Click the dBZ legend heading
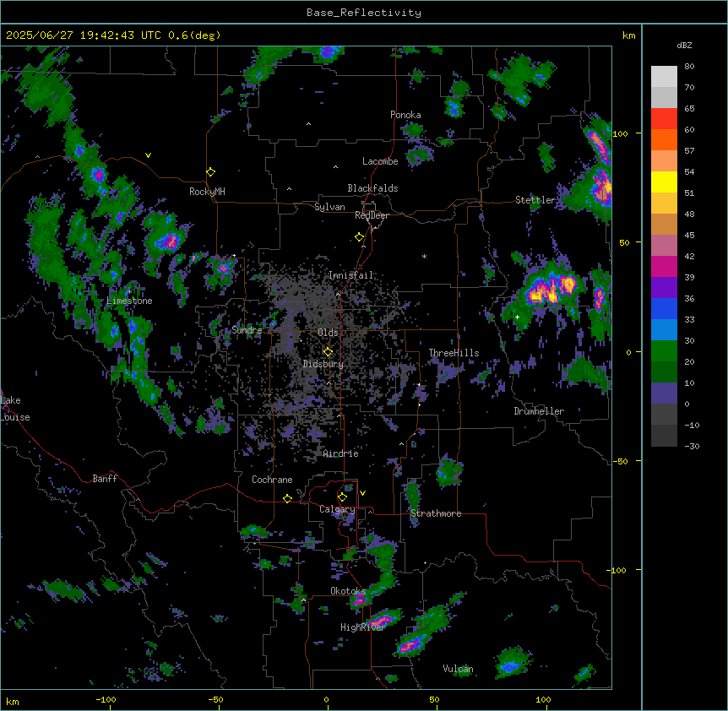 point(684,45)
